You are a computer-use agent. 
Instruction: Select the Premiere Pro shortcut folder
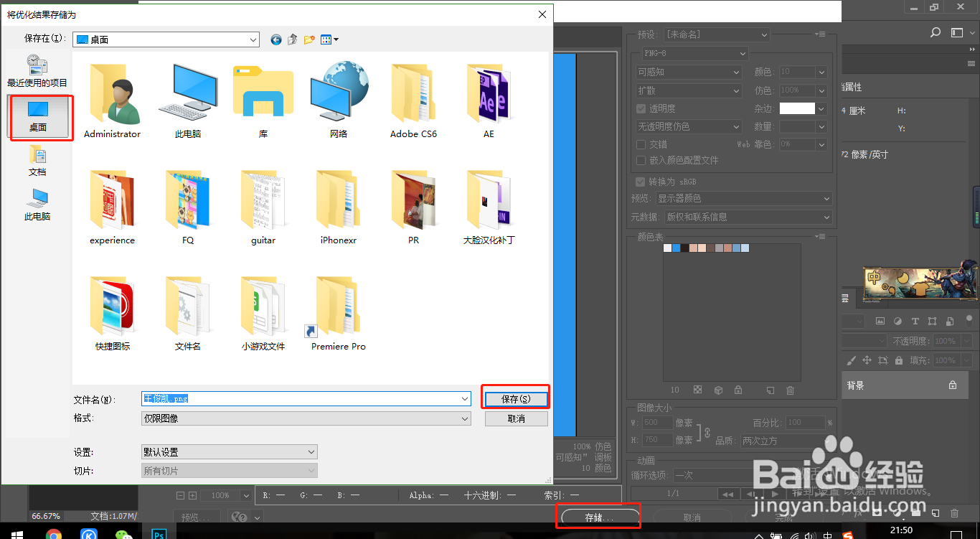pos(339,313)
